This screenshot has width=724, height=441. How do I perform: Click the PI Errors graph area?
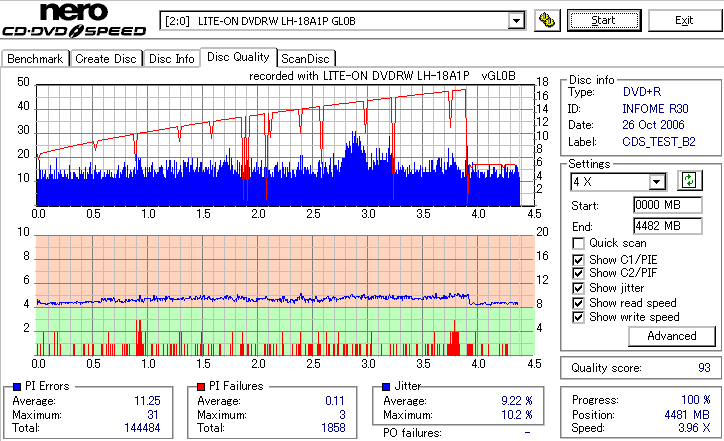pos(285,145)
